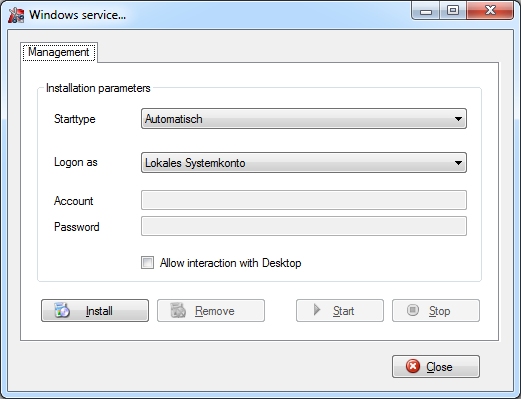
Task: Click the Installation parameters group title
Action: click(x=98, y=88)
